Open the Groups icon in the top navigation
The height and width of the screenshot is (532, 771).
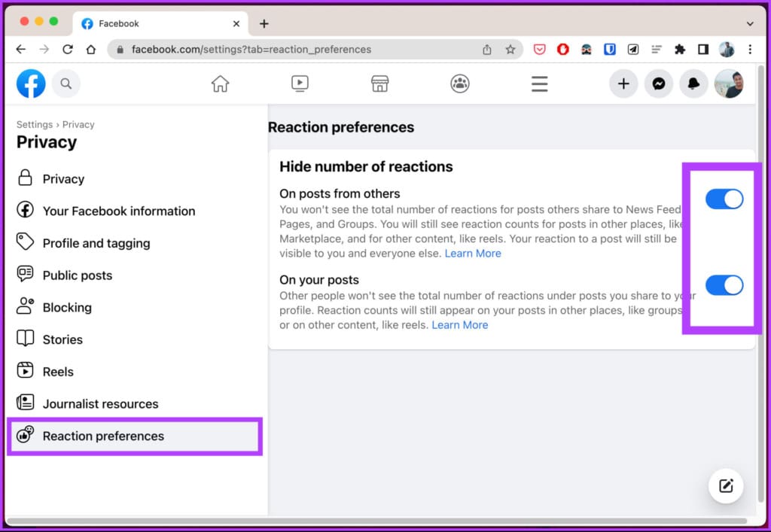tap(460, 84)
